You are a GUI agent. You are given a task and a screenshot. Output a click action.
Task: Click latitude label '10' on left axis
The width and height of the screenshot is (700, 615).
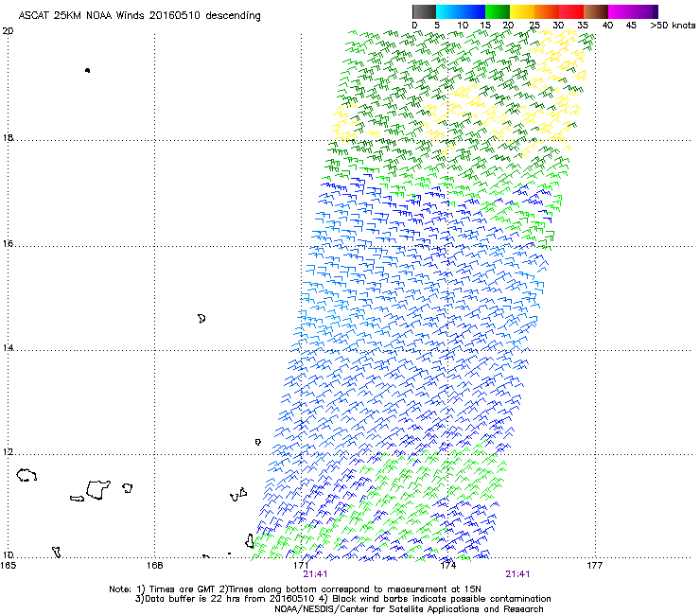pos(8,554)
